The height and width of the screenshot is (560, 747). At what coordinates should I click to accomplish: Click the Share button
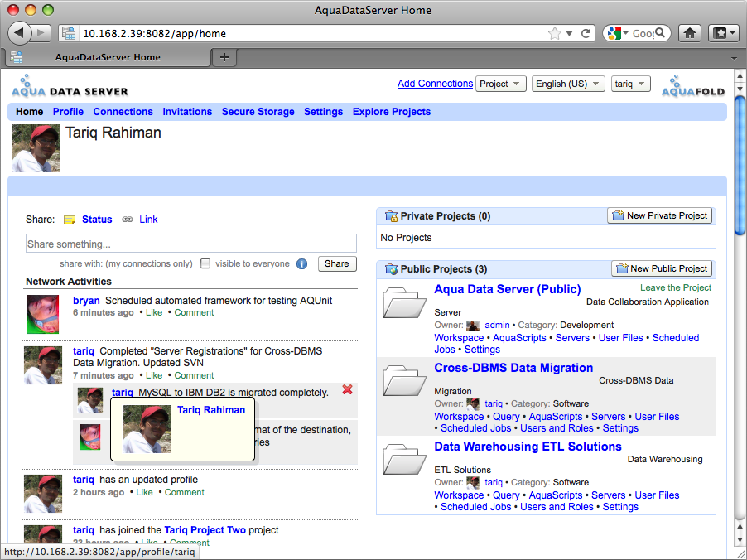coord(337,263)
